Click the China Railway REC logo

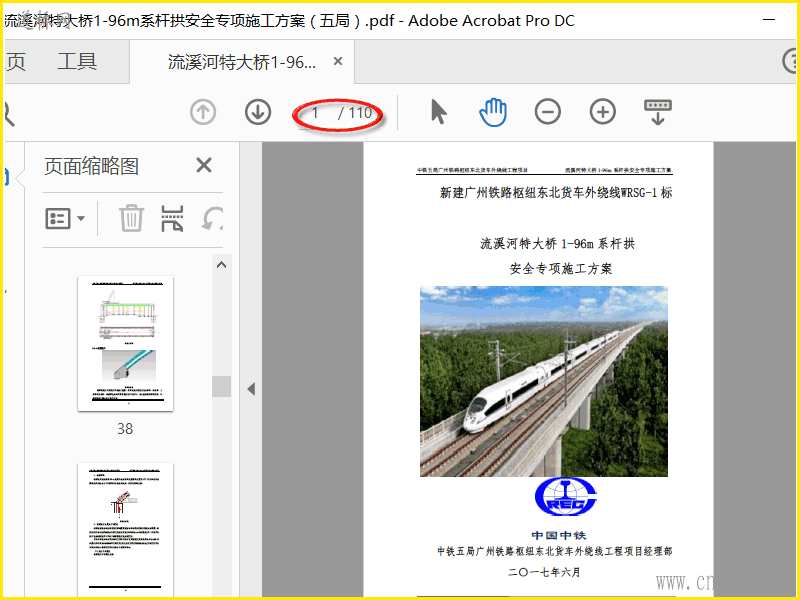(565, 496)
